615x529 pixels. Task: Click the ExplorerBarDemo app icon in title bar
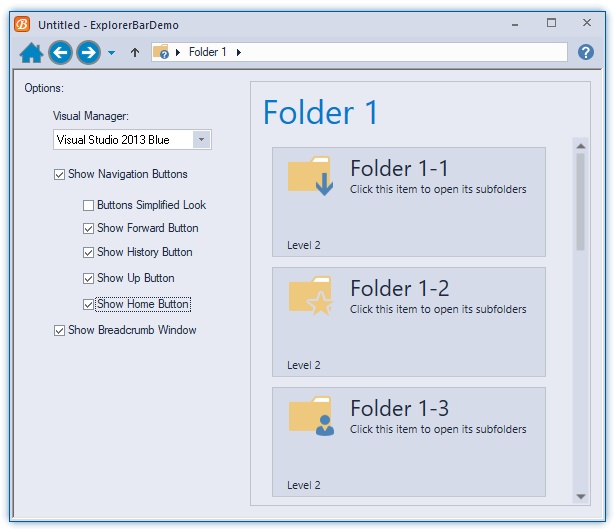tap(22, 24)
